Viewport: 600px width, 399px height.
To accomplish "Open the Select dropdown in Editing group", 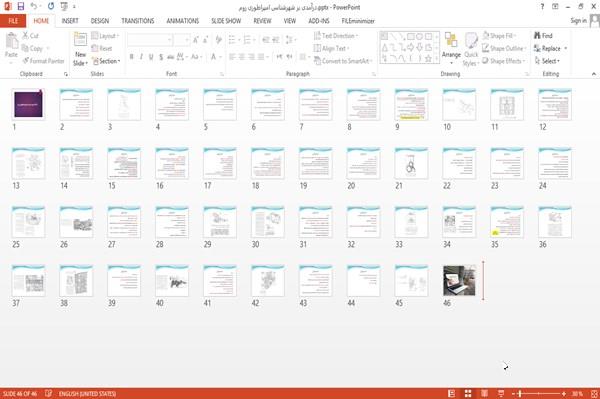I will click(547, 61).
